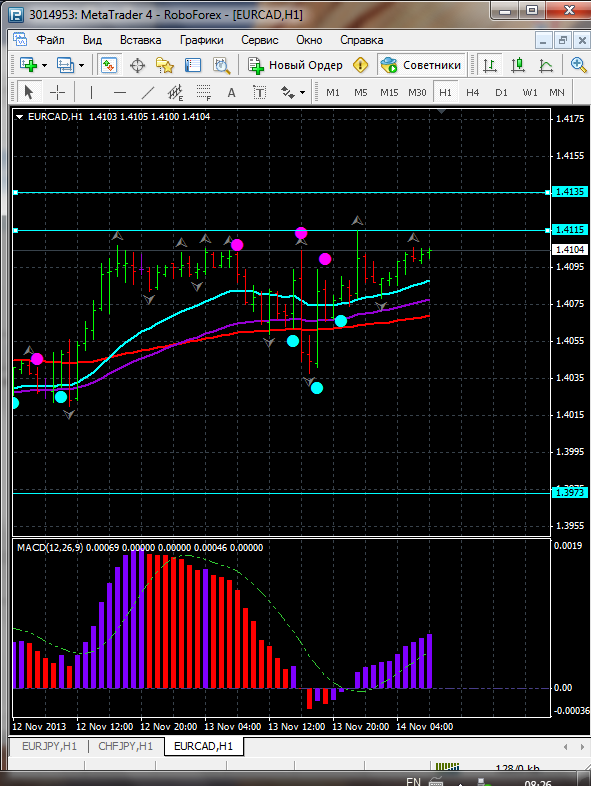
Task: Switch to M5 timeframe
Action: click(x=361, y=93)
